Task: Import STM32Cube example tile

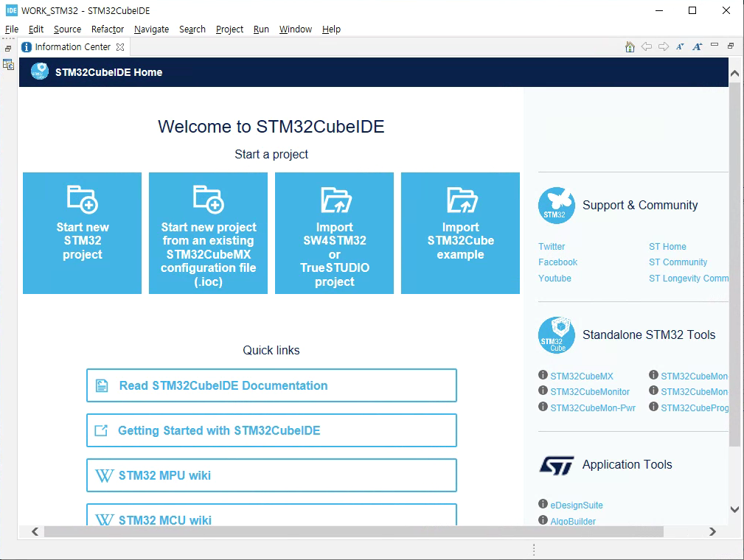Action: [x=460, y=233]
